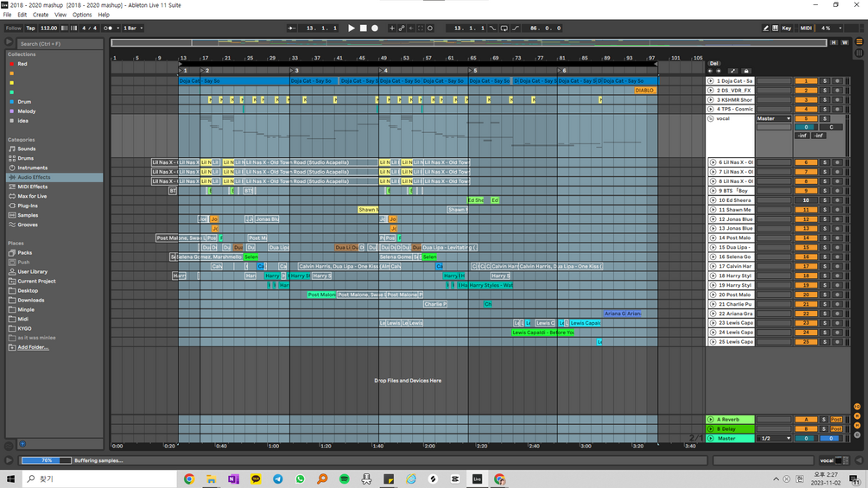The image size is (868, 488).
Task: Enable Draw Mode pencil icon
Action: 765,29
